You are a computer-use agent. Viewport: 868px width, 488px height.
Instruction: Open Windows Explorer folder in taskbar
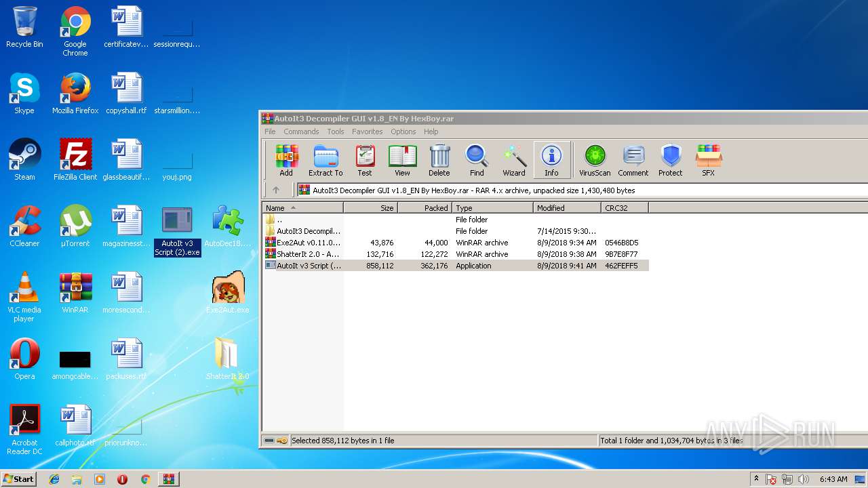pos(77,479)
